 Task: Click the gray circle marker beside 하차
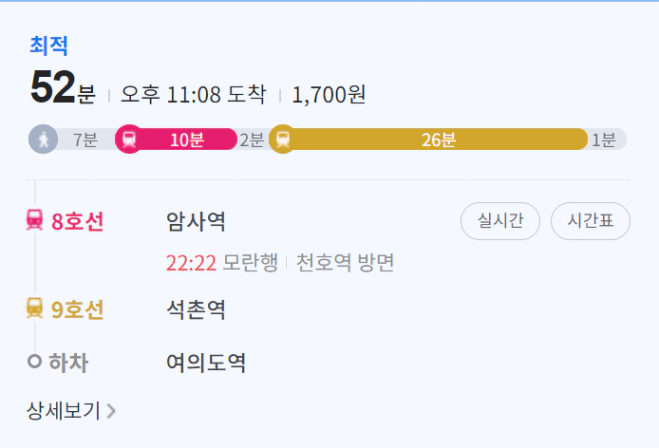[34, 361]
